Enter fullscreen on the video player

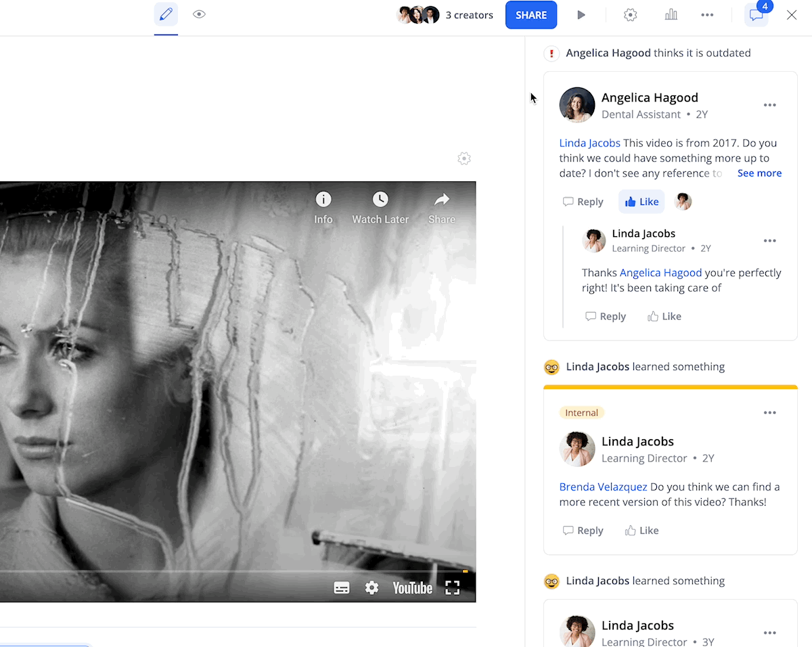[453, 588]
